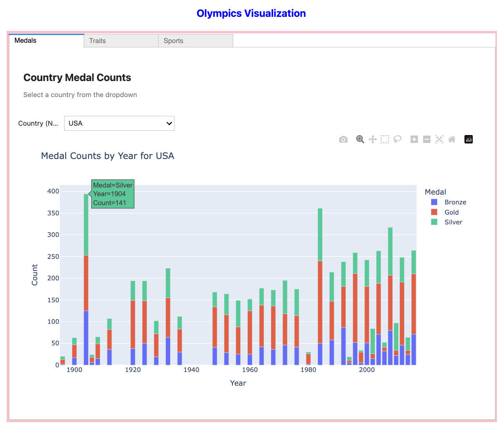Select the Zoom tool in modebar
The width and height of the screenshot is (504, 426).
pos(360,139)
